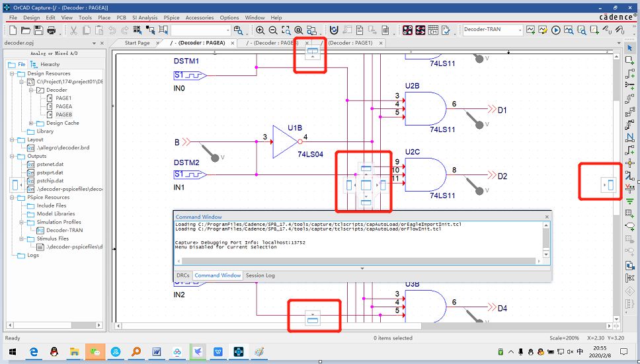Click the Cross Section constraint manager icon

click(x=432, y=30)
